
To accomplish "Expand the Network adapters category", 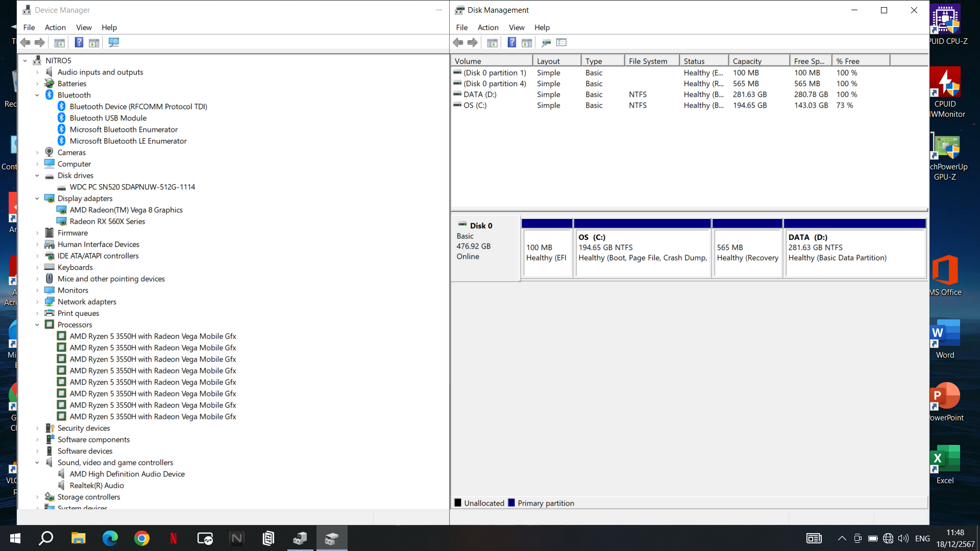I will pos(37,302).
